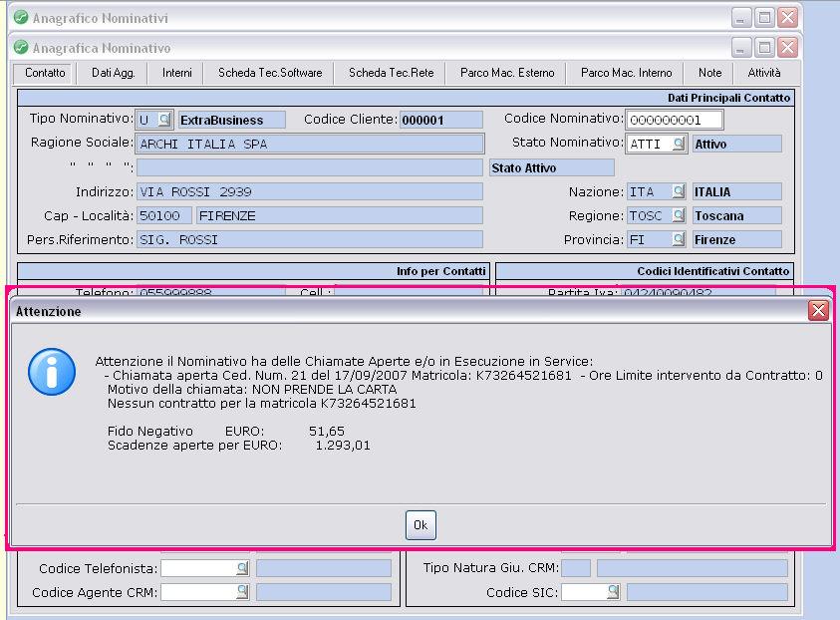
Task: Click the 'Motivo della chiamata: NON PRENDE LA CARTA' line
Action: 252,389
